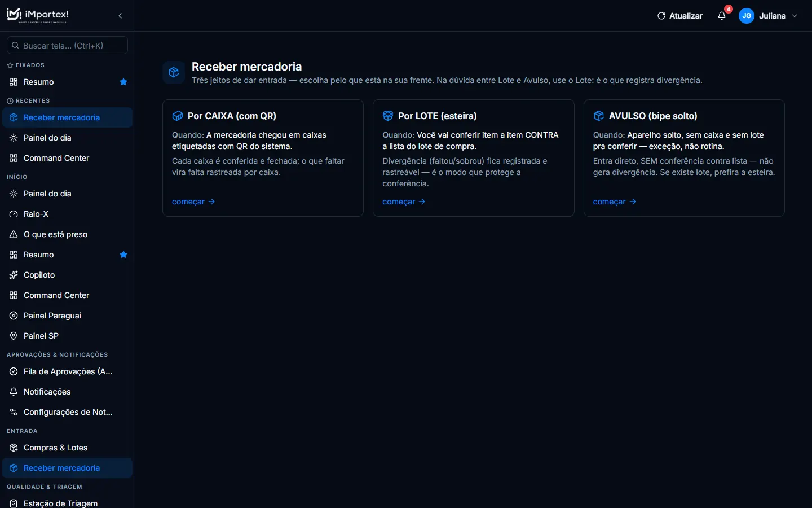Open the Painel SP location pin icon

14,336
